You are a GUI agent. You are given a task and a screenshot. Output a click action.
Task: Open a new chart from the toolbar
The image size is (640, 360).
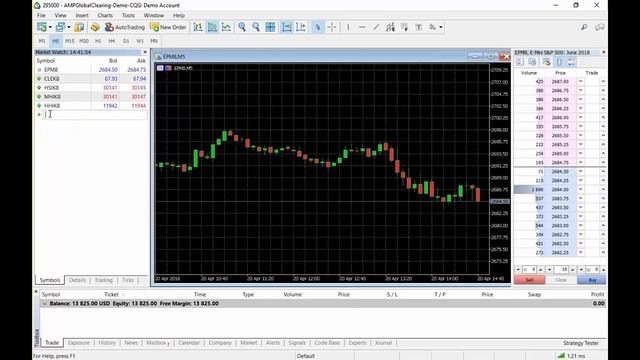[x=42, y=27]
